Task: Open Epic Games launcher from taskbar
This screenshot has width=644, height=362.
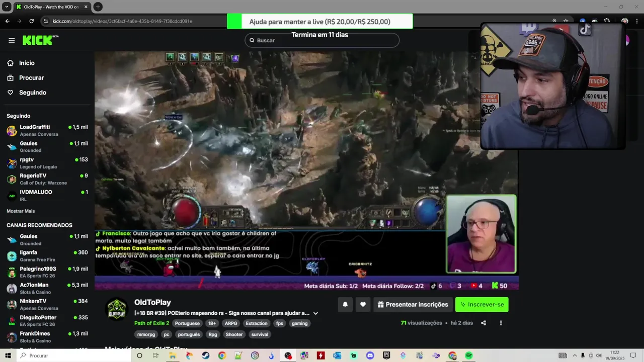Action: tap(386, 355)
